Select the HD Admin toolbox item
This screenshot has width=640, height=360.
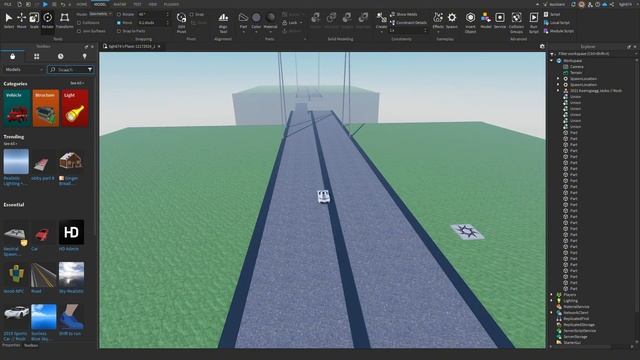(x=71, y=236)
